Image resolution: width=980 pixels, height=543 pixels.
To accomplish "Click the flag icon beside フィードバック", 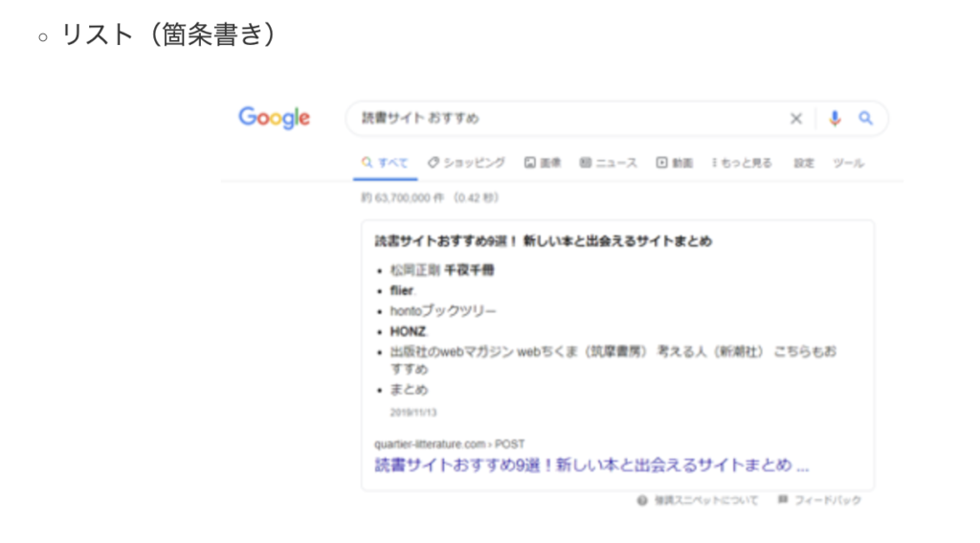I will point(783,500).
